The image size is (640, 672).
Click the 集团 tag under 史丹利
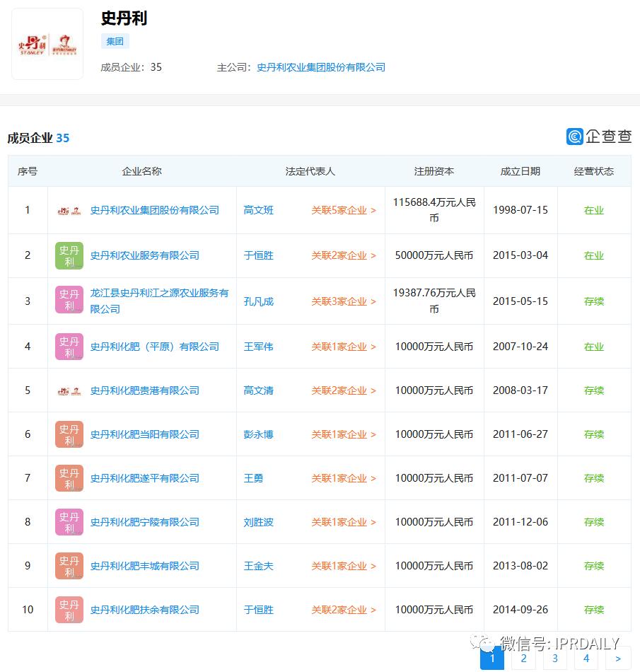pyautogui.click(x=115, y=41)
